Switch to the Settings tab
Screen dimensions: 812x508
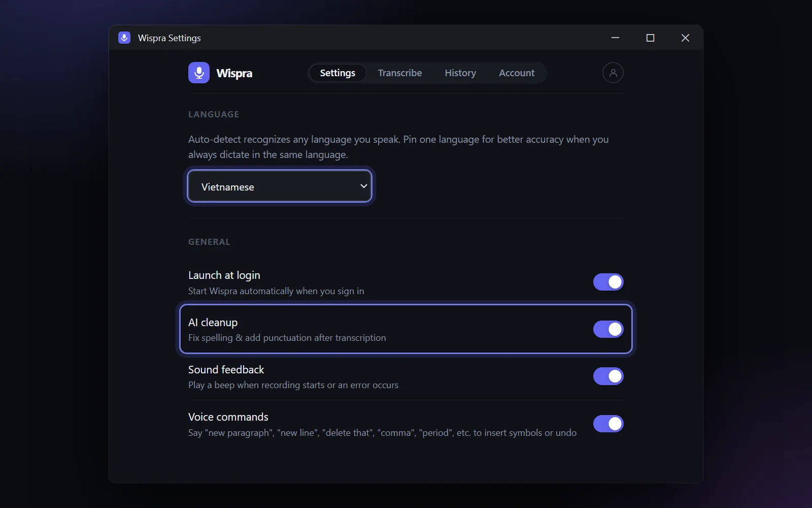[337, 73]
